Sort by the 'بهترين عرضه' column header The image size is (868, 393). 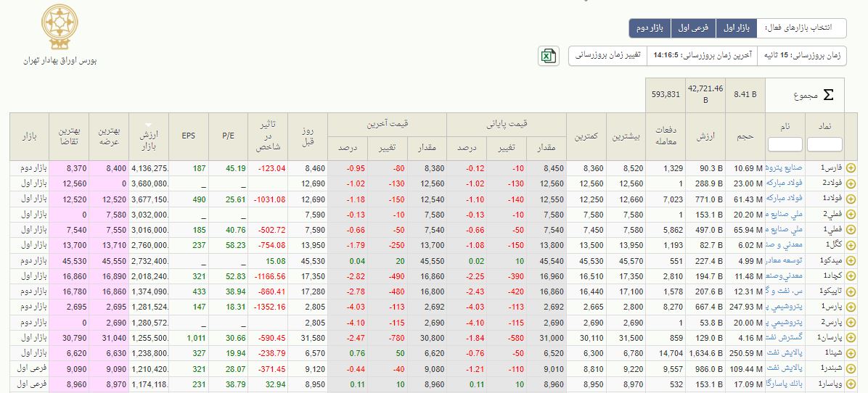pyautogui.click(x=109, y=137)
